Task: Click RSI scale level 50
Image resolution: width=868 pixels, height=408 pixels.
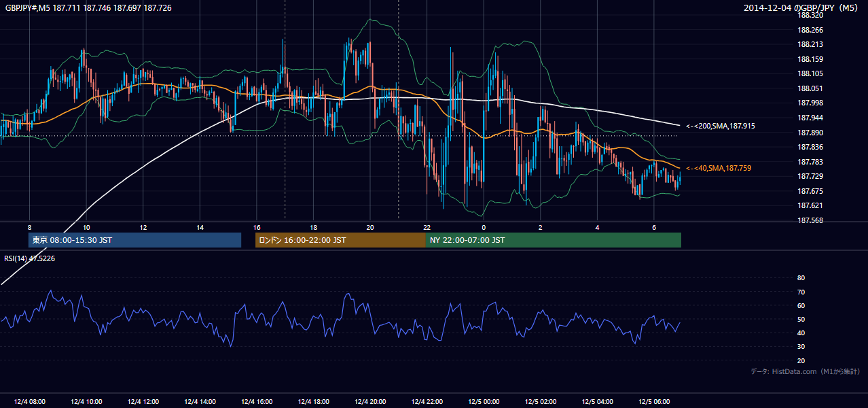Action: [801, 320]
